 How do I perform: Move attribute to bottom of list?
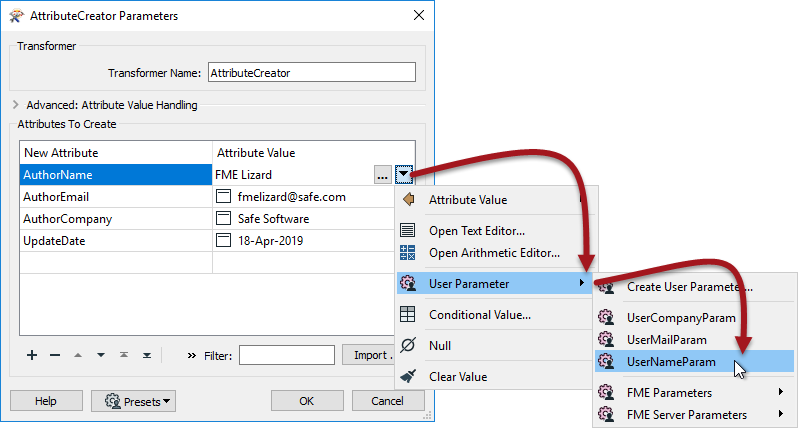pos(147,355)
